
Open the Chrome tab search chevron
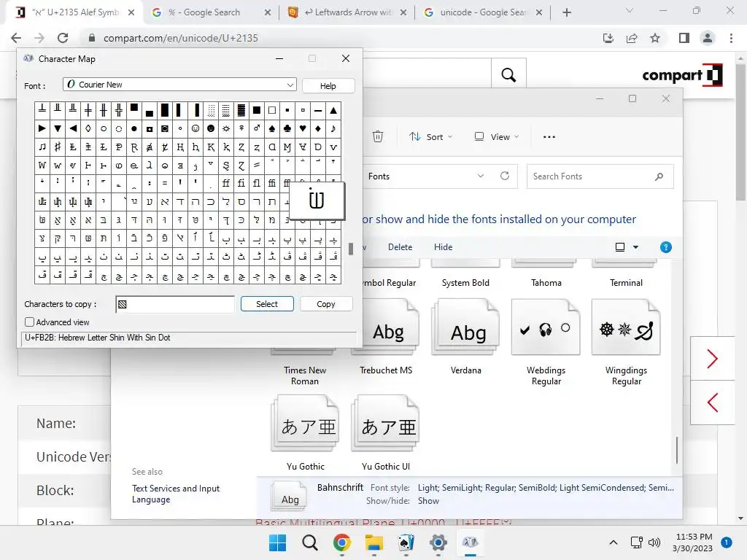(630, 10)
